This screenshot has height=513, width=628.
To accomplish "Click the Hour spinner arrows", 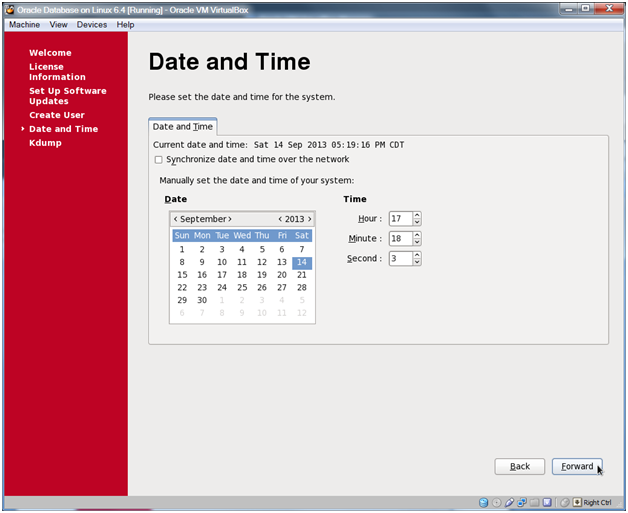I will 417,219.
